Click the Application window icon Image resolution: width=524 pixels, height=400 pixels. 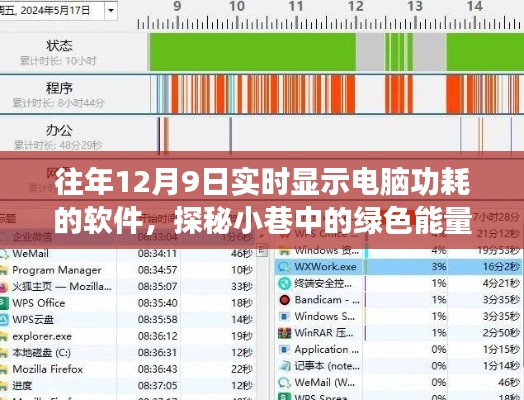[x=284, y=350]
